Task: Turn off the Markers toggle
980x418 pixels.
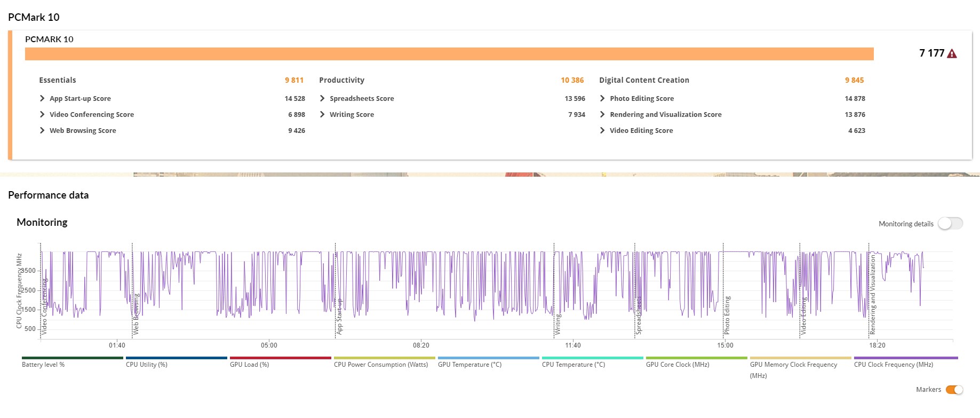Action: 954,390
